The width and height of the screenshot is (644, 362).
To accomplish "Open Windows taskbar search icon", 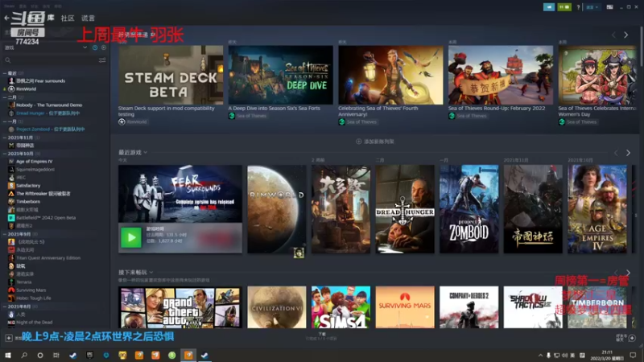I will [24, 355].
